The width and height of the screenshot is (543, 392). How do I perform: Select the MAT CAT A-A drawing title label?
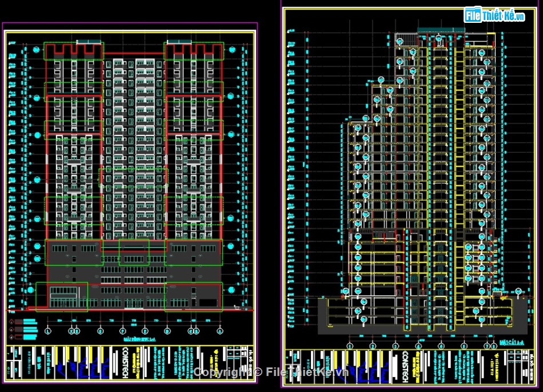pyautogui.click(x=510, y=341)
